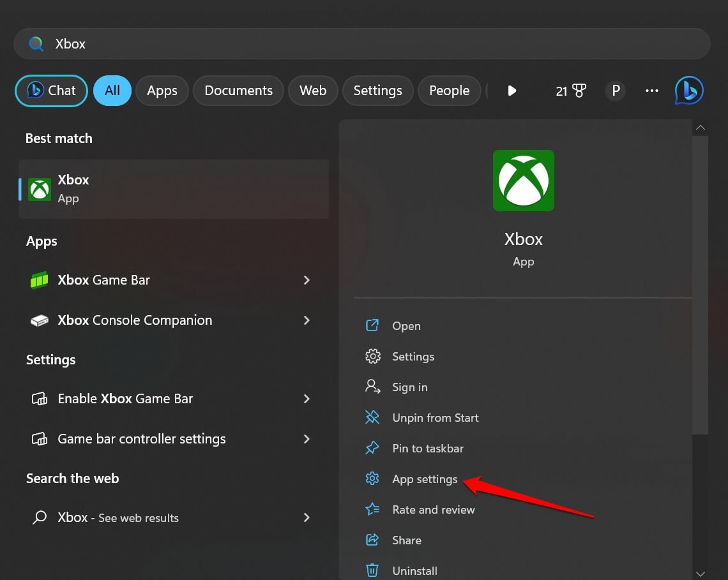This screenshot has width=728, height=580.
Task: Launch the Xbox app icon
Action: (40, 189)
